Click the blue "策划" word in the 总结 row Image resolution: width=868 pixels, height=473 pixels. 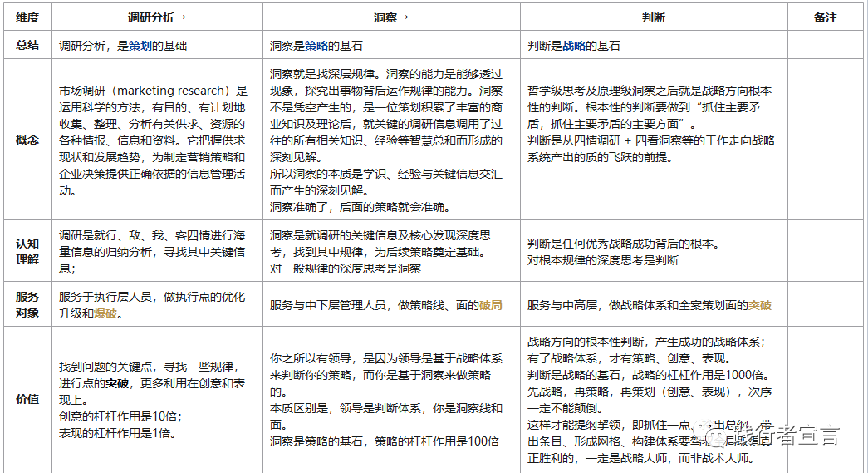pos(140,47)
